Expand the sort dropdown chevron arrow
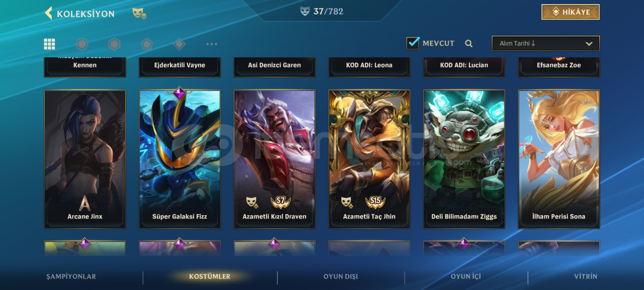 coord(589,44)
